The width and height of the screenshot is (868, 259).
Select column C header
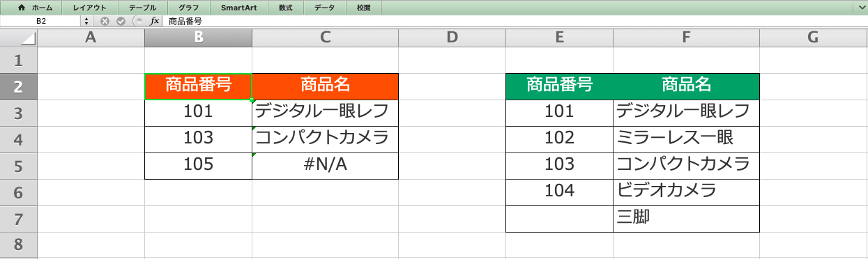click(x=325, y=38)
